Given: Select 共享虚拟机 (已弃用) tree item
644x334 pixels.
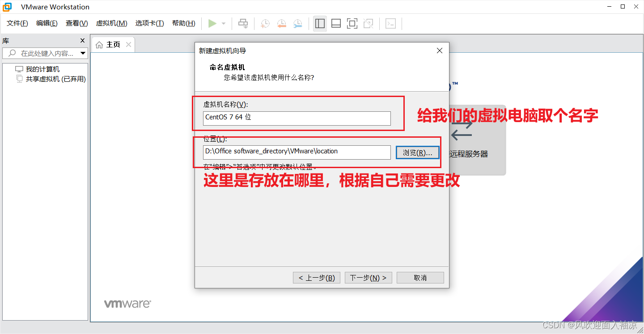Looking at the screenshot, I should 55,79.
